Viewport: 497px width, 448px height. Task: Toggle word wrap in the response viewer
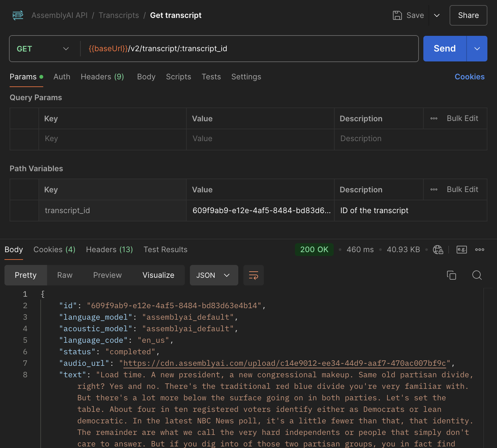[x=253, y=275]
